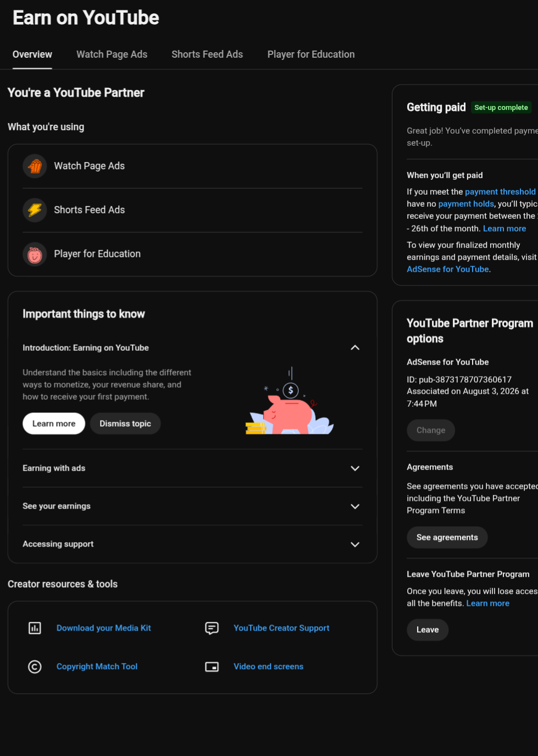538x756 pixels.
Task: Click the Getting paid heading
Action: click(436, 107)
